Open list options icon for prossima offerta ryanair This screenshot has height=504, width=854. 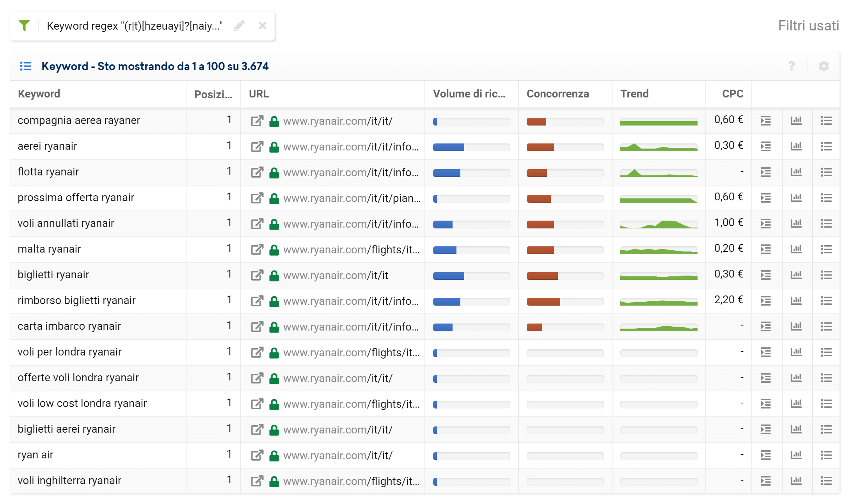826,198
